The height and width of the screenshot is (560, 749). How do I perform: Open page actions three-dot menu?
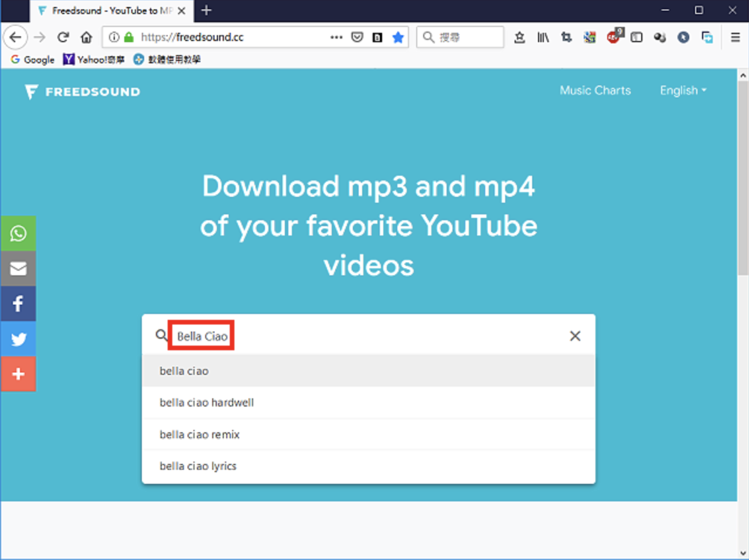click(x=336, y=37)
